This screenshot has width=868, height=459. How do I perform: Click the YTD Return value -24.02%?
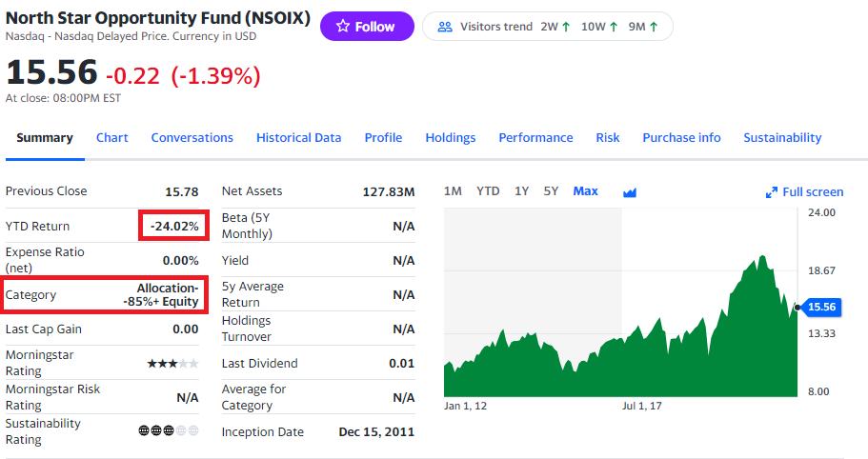pos(173,227)
